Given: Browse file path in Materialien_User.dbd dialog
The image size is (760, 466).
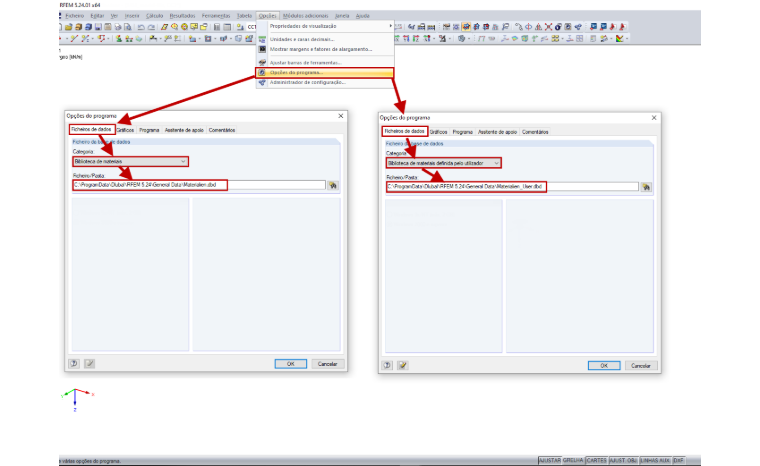Looking at the screenshot, I should point(646,187).
